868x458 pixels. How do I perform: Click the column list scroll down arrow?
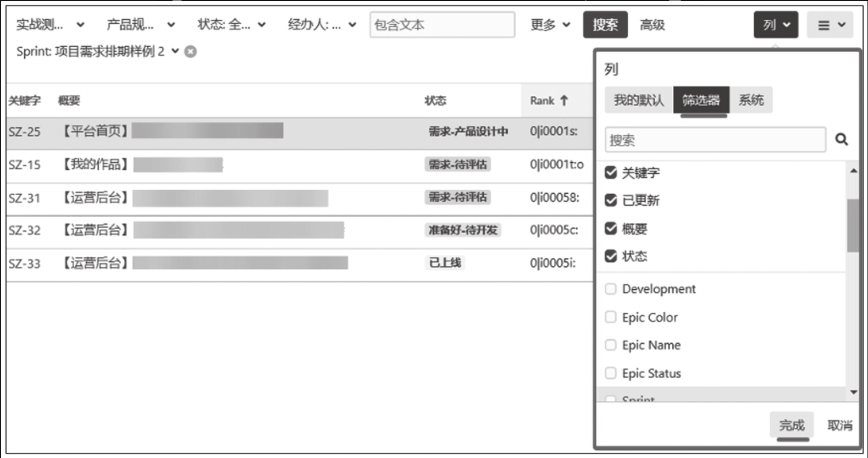853,392
